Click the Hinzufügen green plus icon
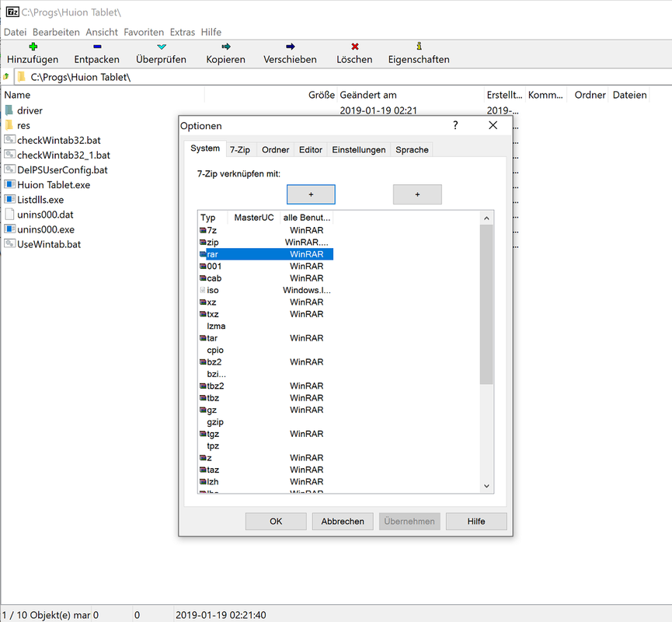 (x=33, y=47)
